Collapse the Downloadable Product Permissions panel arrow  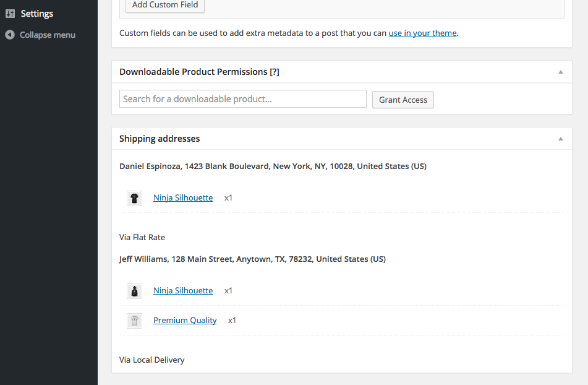(561, 72)
